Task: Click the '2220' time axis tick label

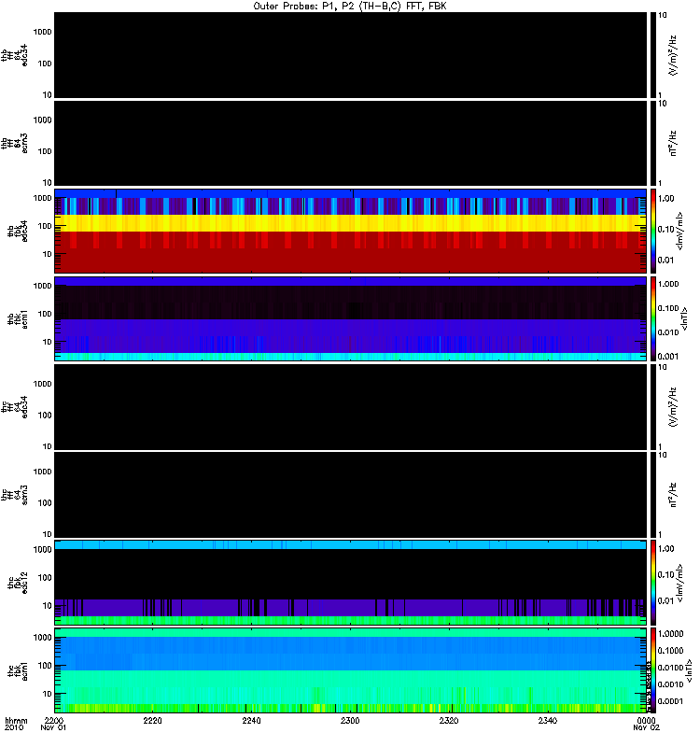Action: (x=152, y=720)
